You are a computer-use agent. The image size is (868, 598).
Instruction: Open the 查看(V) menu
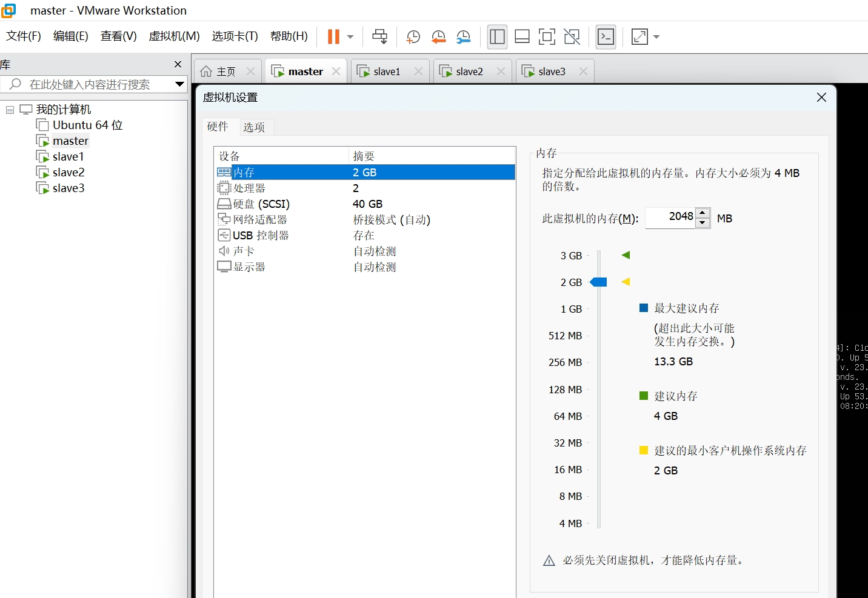118,36
